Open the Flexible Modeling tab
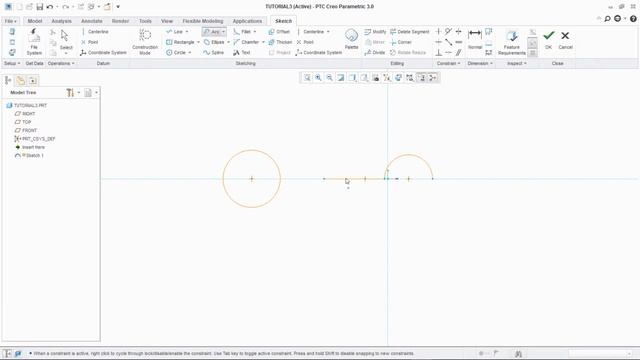 pos(203,21)
